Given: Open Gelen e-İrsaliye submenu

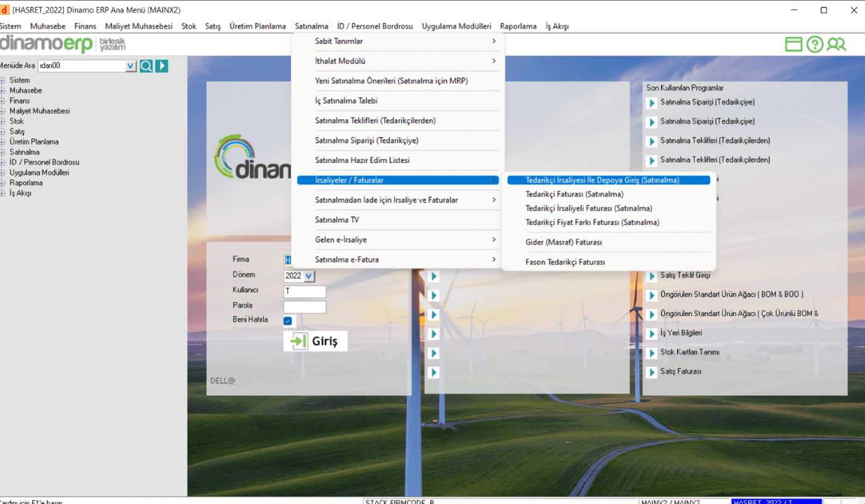Looking at the screenshot, I should [x=398, y=240].
